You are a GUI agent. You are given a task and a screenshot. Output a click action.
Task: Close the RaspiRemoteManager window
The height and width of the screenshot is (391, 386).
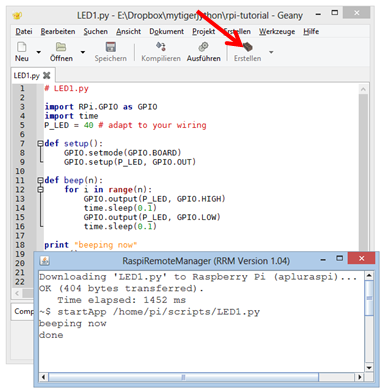pos(361,258)
